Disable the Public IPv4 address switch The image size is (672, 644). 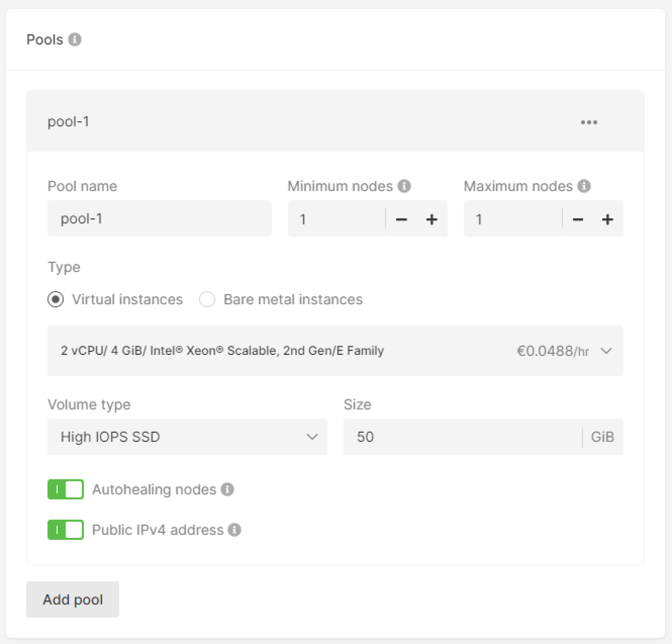tap(65, 530)
